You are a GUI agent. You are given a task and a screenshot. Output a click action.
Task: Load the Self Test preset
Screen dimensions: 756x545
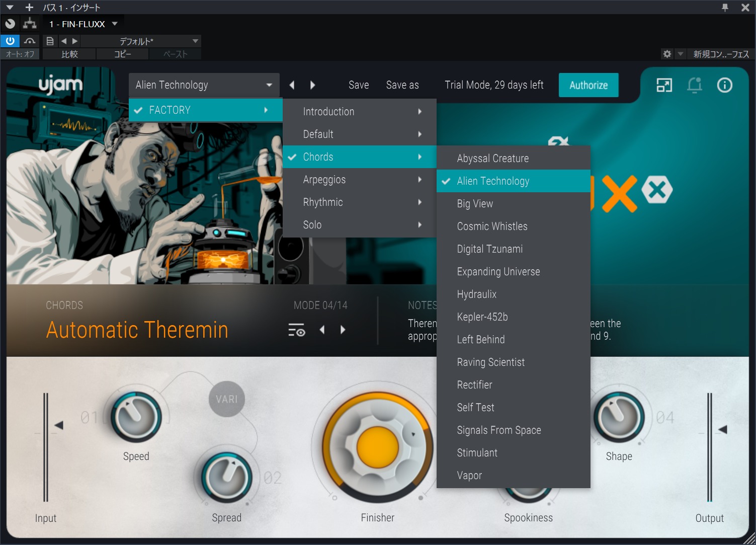pyautogui.click(x=514, y=408)
